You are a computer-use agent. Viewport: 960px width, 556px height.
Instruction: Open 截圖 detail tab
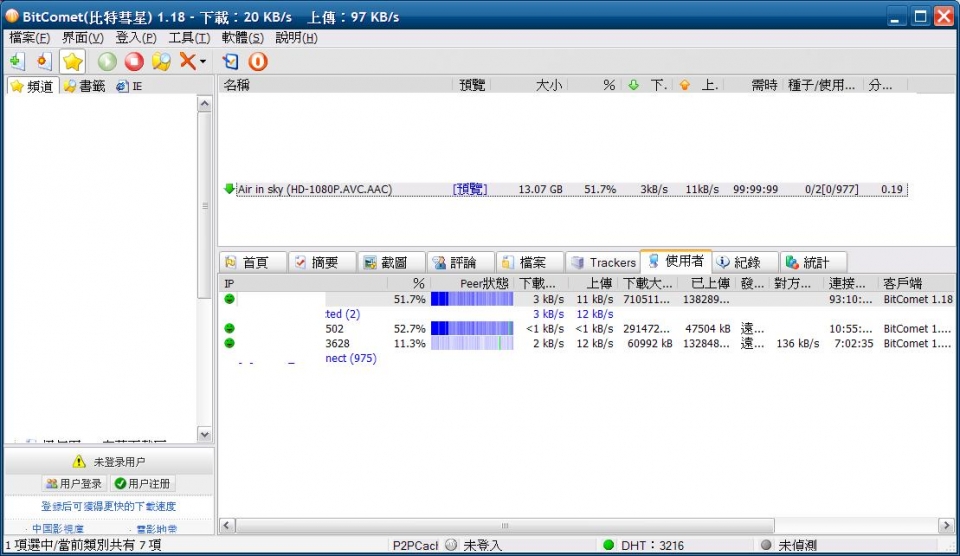pyautogui.click(x=392, y=262)
